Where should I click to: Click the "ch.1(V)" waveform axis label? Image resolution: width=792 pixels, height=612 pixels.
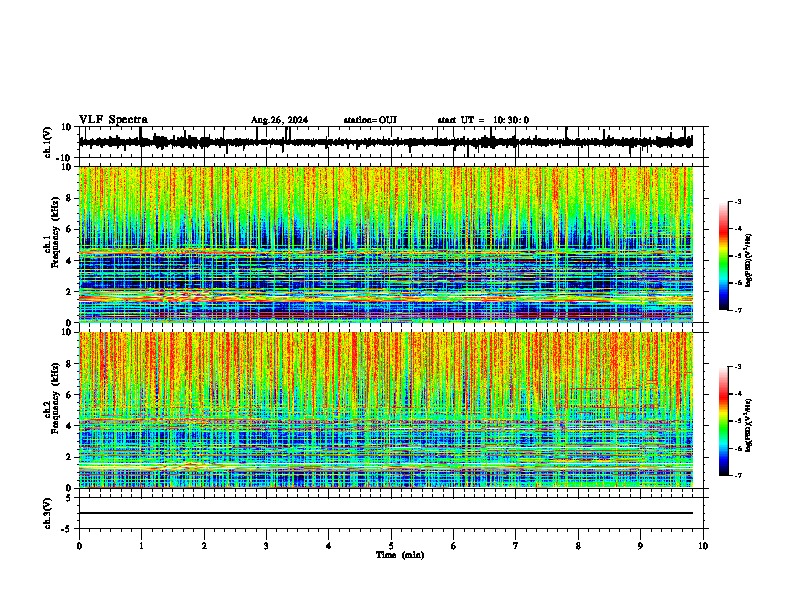click(48, 142)
